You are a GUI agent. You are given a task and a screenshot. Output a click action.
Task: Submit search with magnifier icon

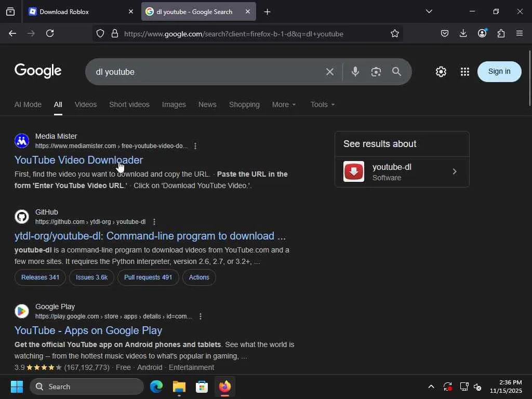[x=396, y=71]
